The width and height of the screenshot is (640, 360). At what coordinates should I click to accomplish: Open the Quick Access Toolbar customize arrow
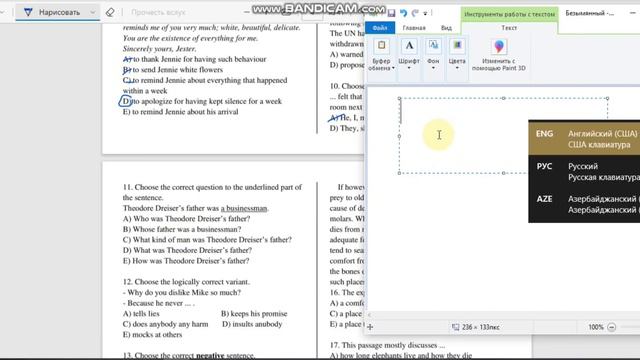[x=425, y=13]
